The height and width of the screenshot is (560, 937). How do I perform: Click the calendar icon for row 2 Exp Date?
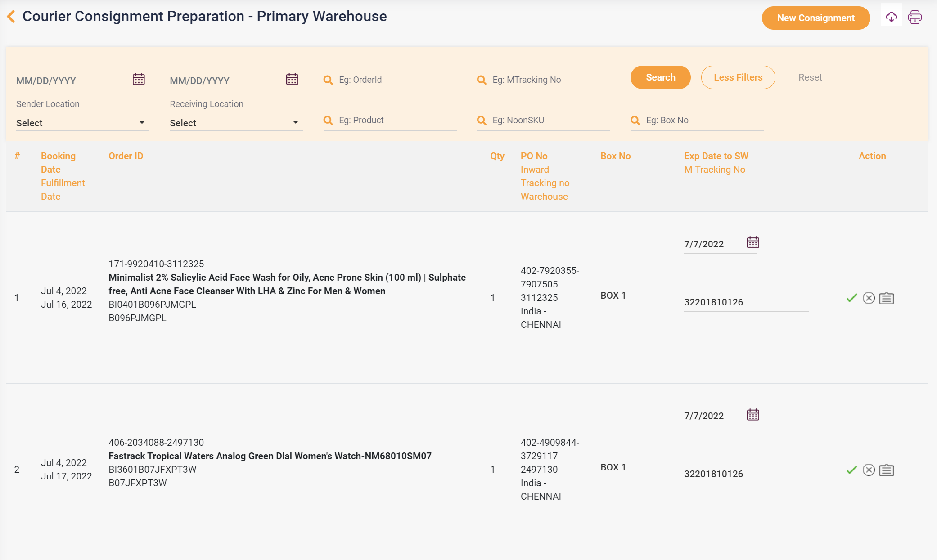tap(753, 414)
